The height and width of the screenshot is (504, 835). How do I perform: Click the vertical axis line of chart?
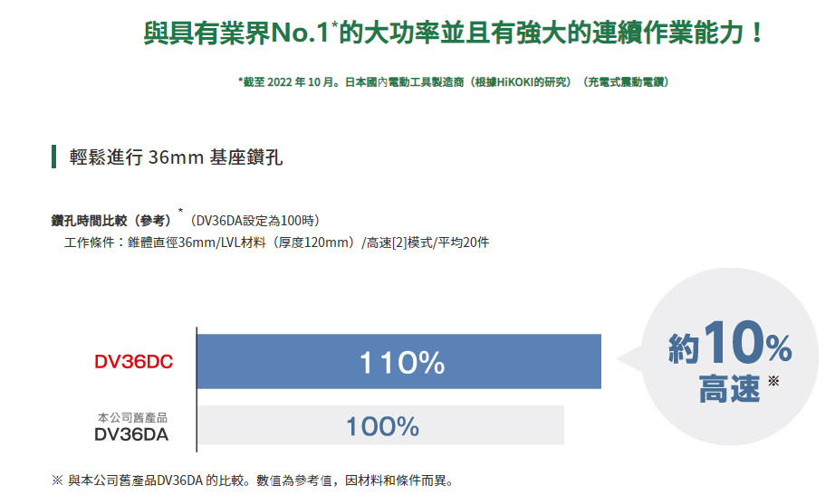point(197,390)
